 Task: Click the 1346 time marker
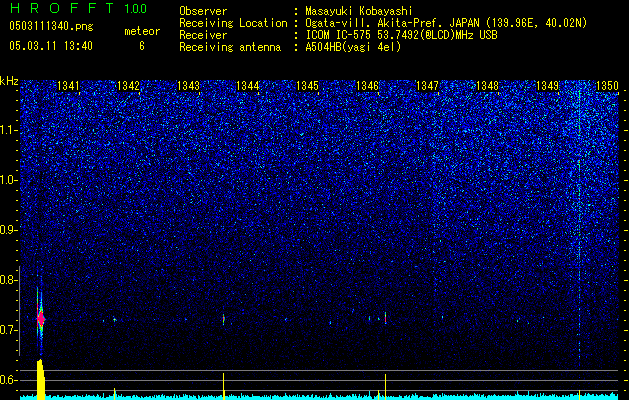[x=367, y=86]
